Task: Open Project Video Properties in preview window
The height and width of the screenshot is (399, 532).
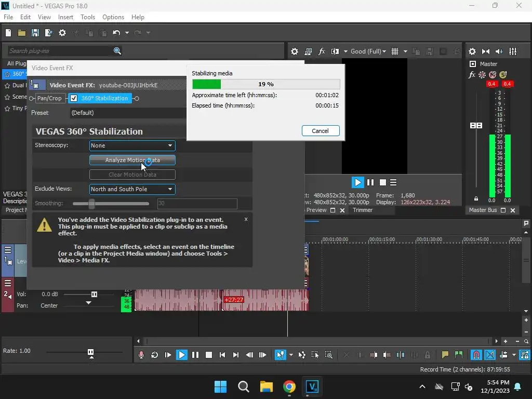Action: pos(295,51)
